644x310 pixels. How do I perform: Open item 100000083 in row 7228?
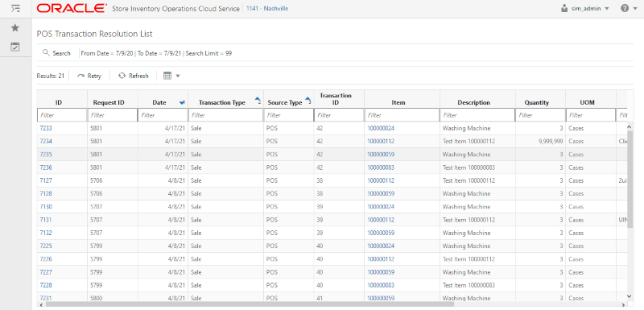click(381, 285)
